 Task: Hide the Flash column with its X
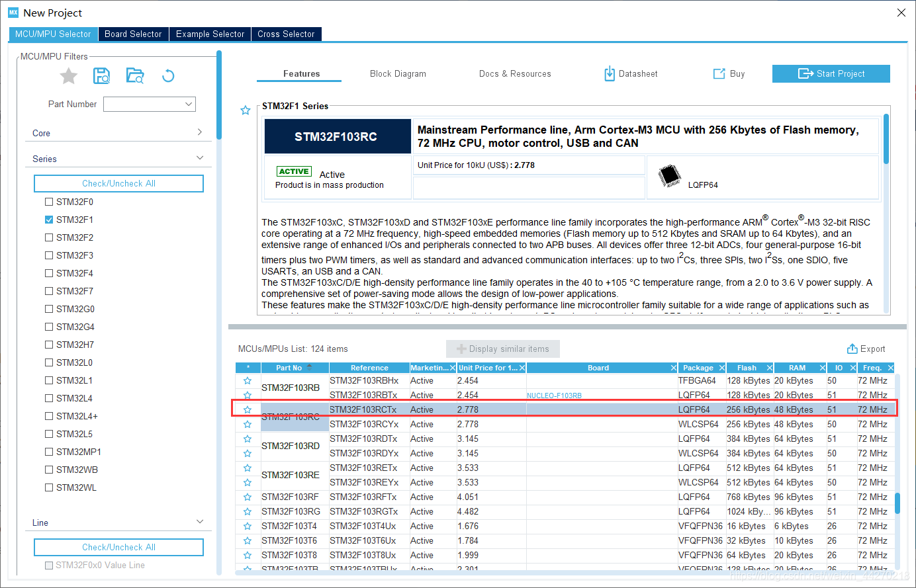click(x=770, y=368)
